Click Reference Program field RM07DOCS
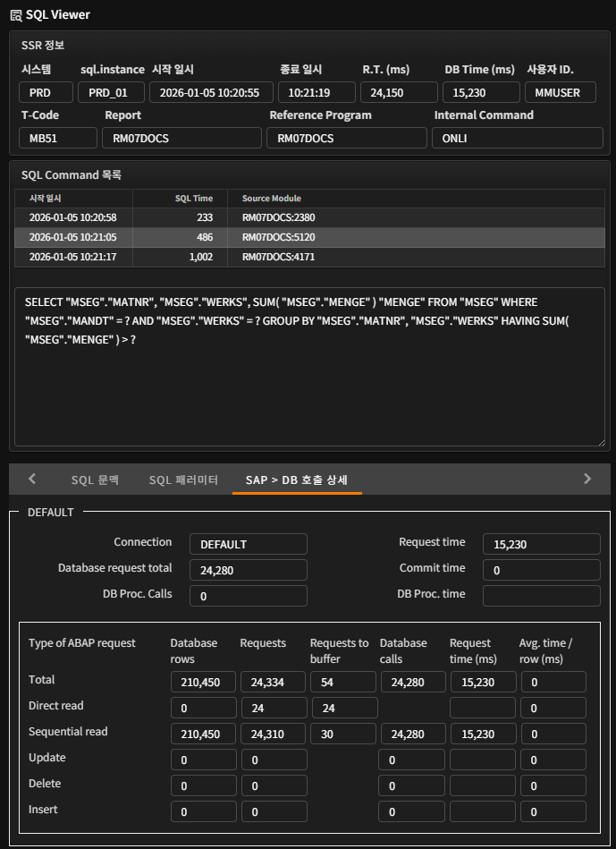Viewport: 616px width, 849px height. 347,138
